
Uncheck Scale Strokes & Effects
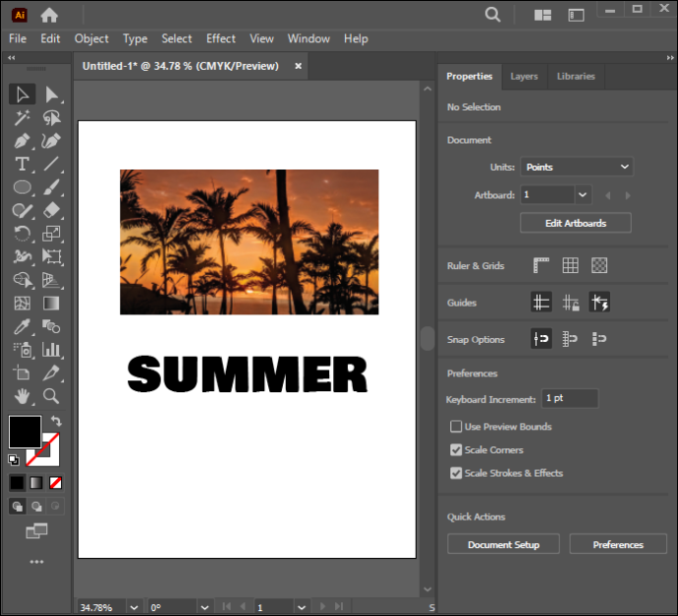pyautogui.click(x=456, y=473)
